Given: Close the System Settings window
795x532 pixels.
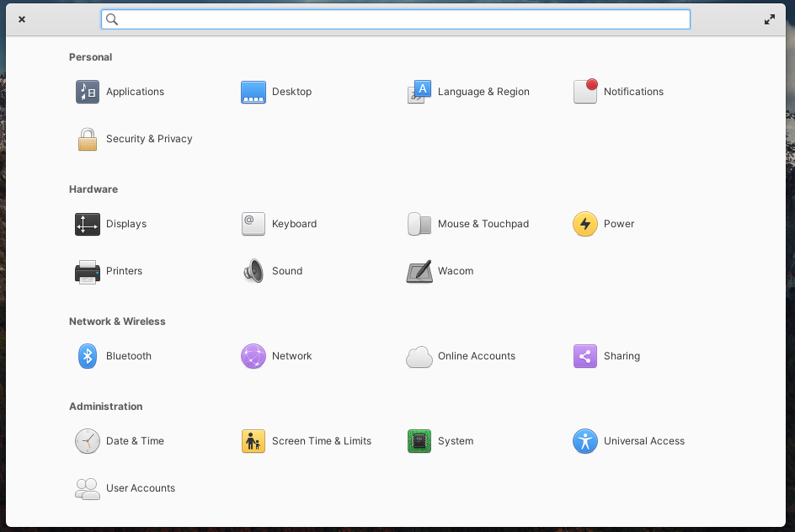Looking at the screenshot, I should (22, 19).
